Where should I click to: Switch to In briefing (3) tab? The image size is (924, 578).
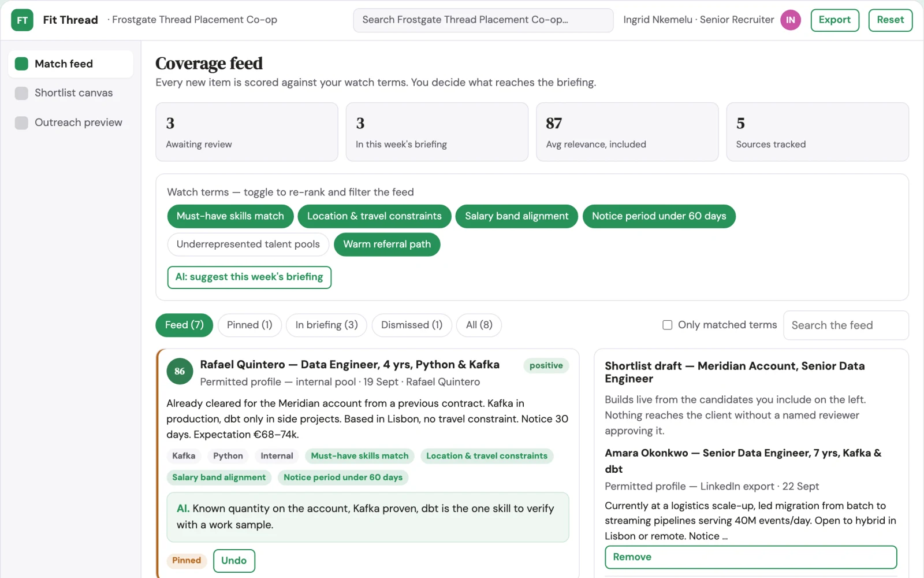point(326,325)
